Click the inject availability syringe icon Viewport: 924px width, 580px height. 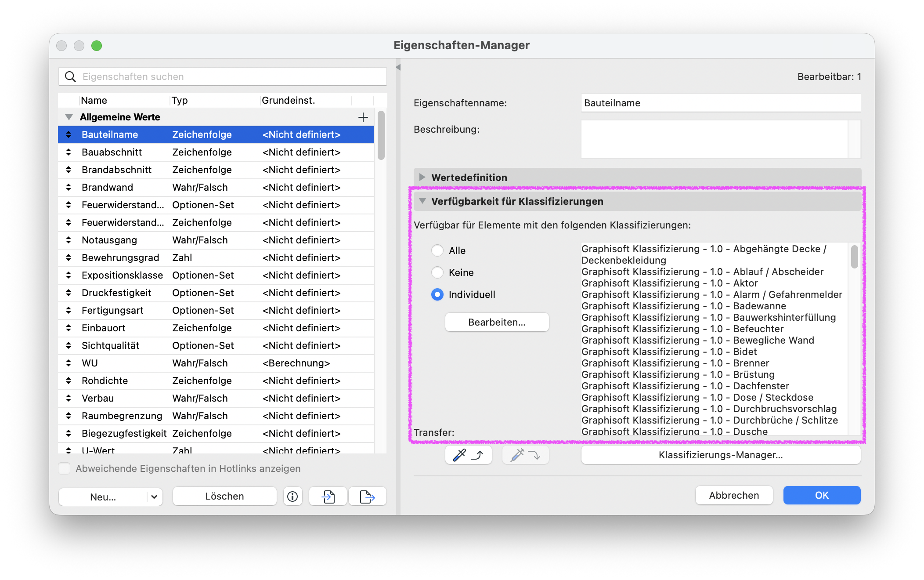click(525, 455)
